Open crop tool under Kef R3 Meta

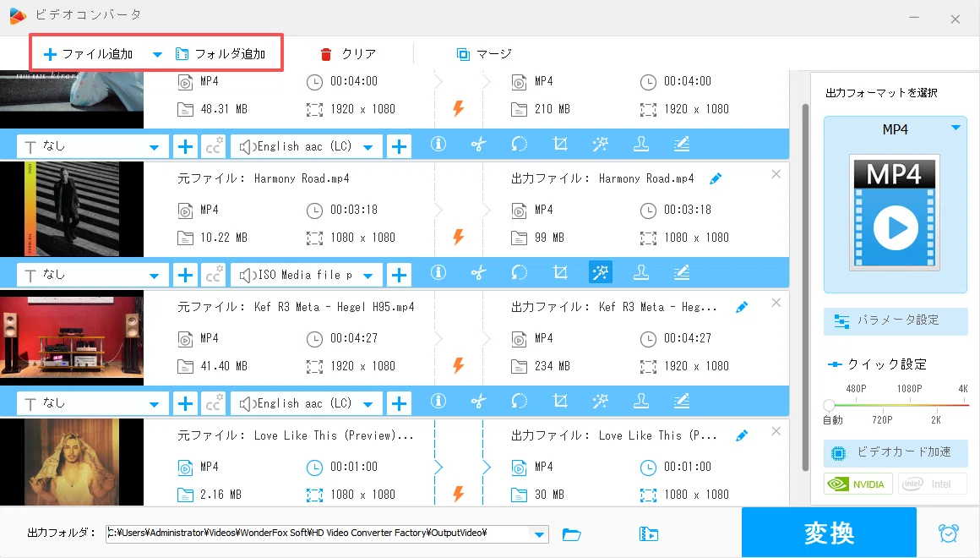point(561,401)
